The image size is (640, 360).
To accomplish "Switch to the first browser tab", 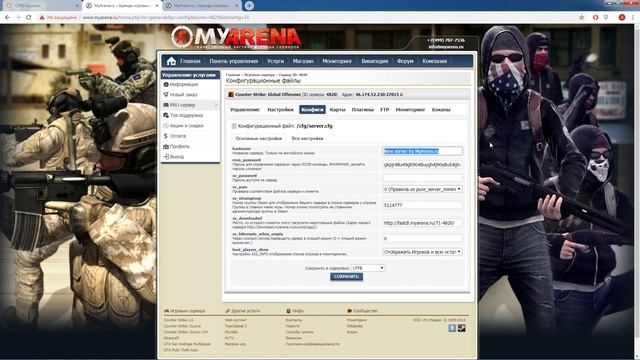I will [41, 6].
